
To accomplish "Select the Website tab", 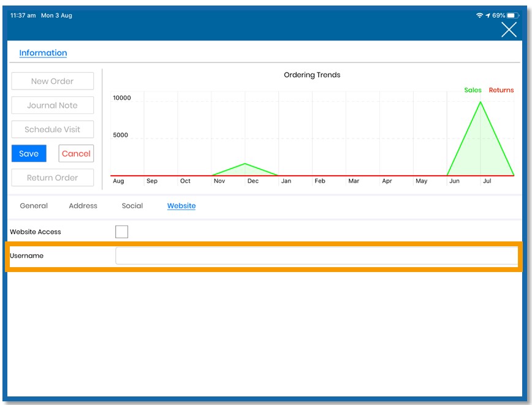I will [181, 205].
